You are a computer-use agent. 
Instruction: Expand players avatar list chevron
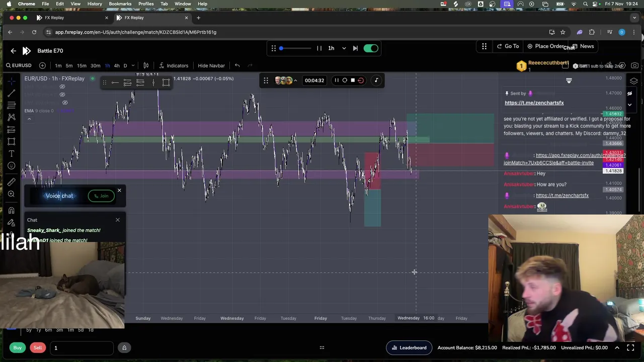[x=295, y=80]
